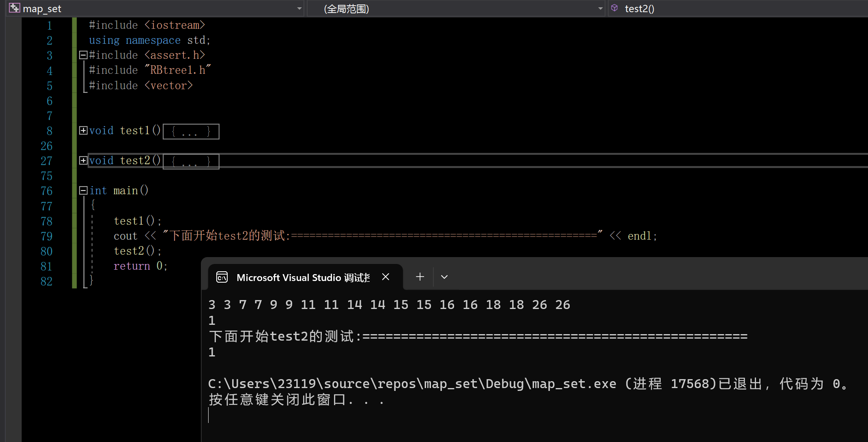Viewport: 868px width, 442px height.
Task: Click the console text '按任意键关闭此窗口'
Action: point(278,400)
